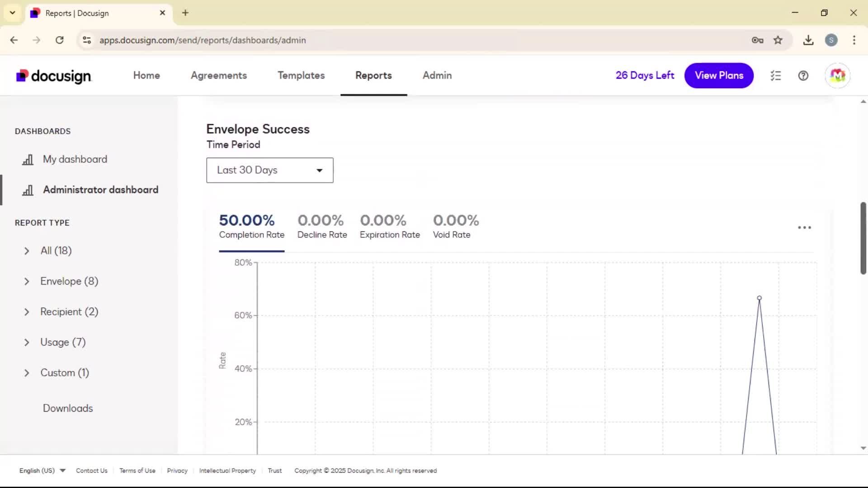Open the Agreements tab

(219, 75)
